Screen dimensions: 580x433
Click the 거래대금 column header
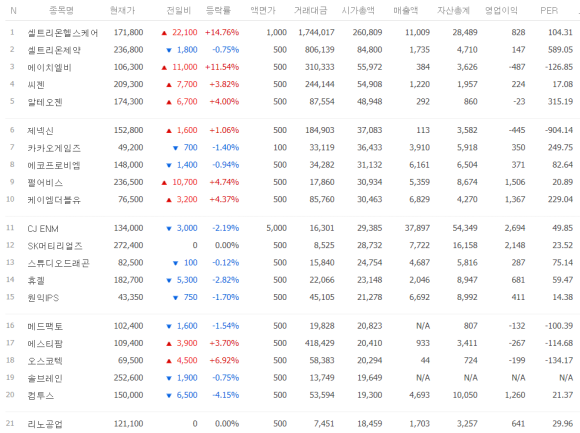pyautogui.click(x=311, y=10)
